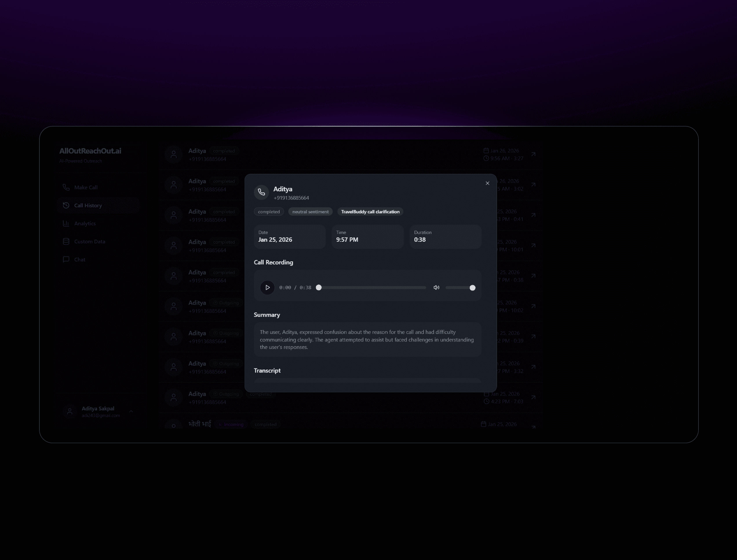Click the AllOutReachOut.ai logo
Screen dimensions: 737x560
(x=90, y=151)
